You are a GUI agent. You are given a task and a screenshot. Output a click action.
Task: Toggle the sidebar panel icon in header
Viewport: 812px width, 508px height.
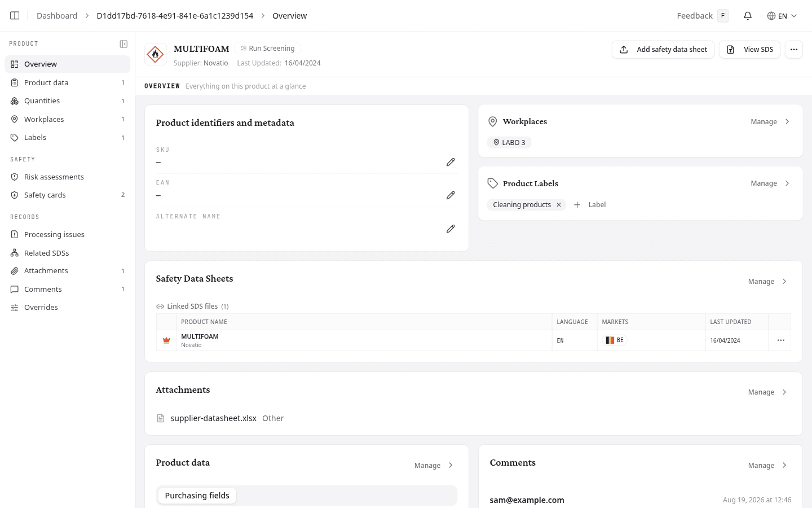pos(15,16)
